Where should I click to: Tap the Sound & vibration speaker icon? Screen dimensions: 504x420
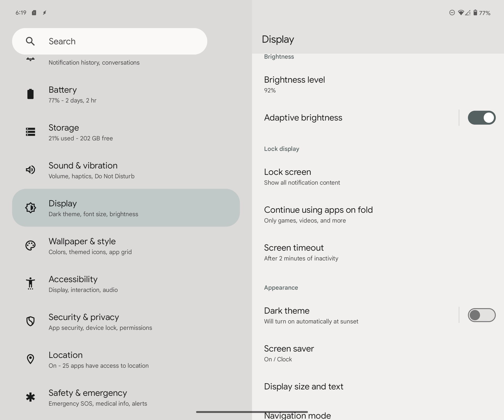pyautogui.click(x=30, y=170)
